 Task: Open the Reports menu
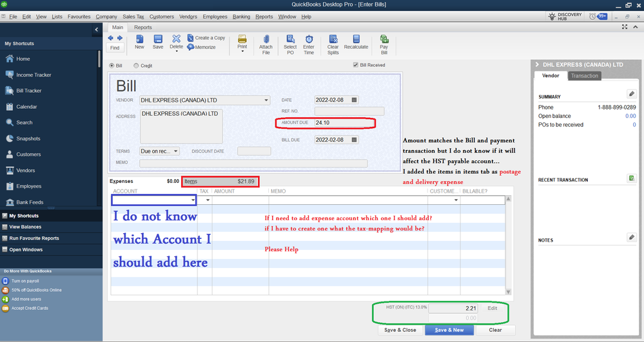tap(264, 17)
